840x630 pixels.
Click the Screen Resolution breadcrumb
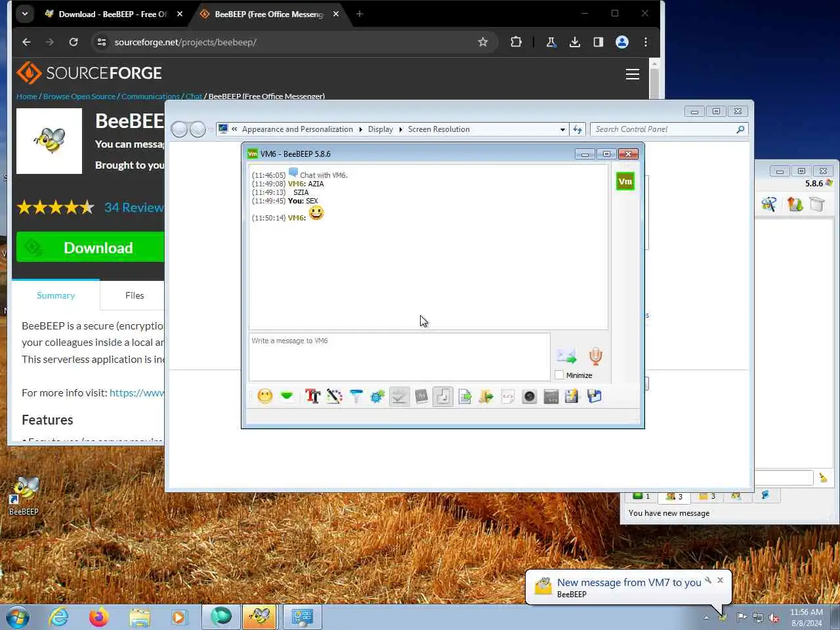point(439,129)
